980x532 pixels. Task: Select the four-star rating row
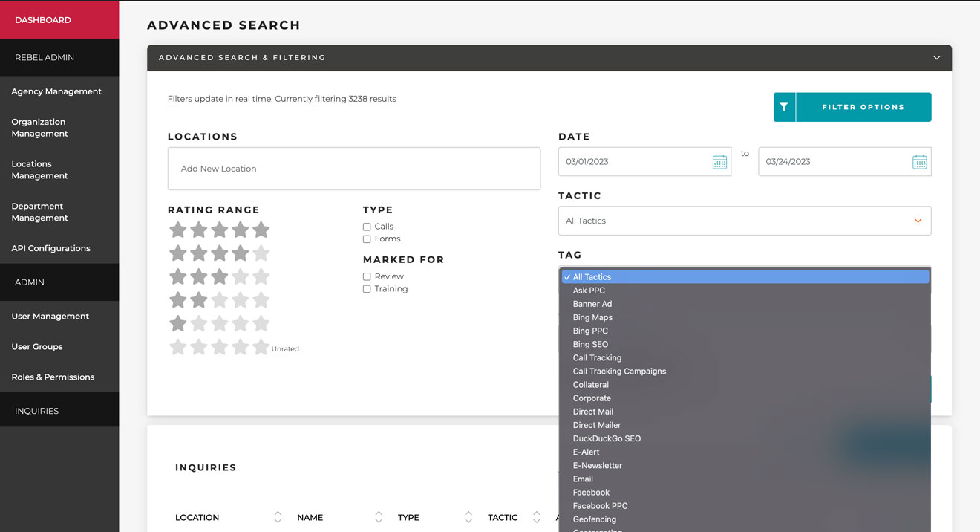pos(219,253)
